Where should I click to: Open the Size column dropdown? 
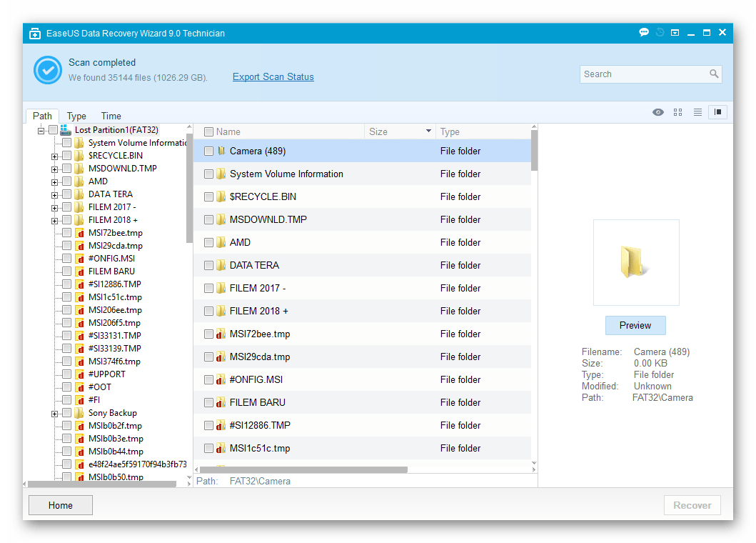click(x=429, y=131)
